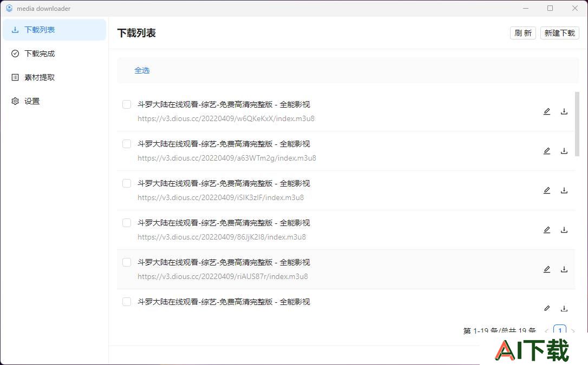
Task: Click the 新建下载 new download button
Action: click(x=559, y=33)
